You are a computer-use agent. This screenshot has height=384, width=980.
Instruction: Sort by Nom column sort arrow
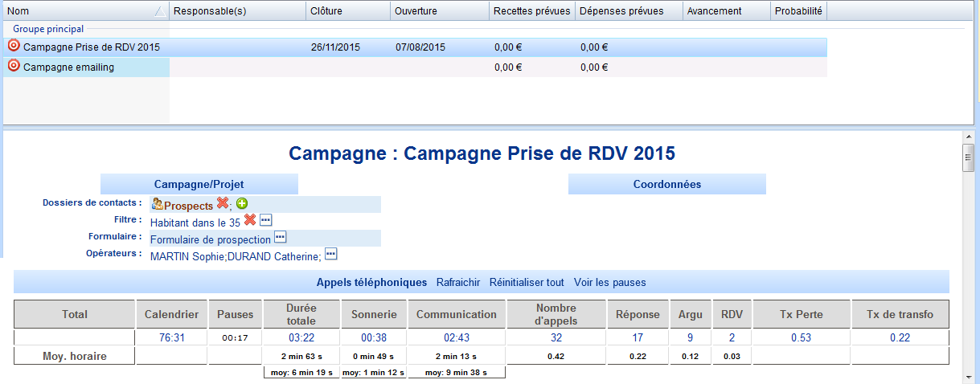(x=159, y=11)
